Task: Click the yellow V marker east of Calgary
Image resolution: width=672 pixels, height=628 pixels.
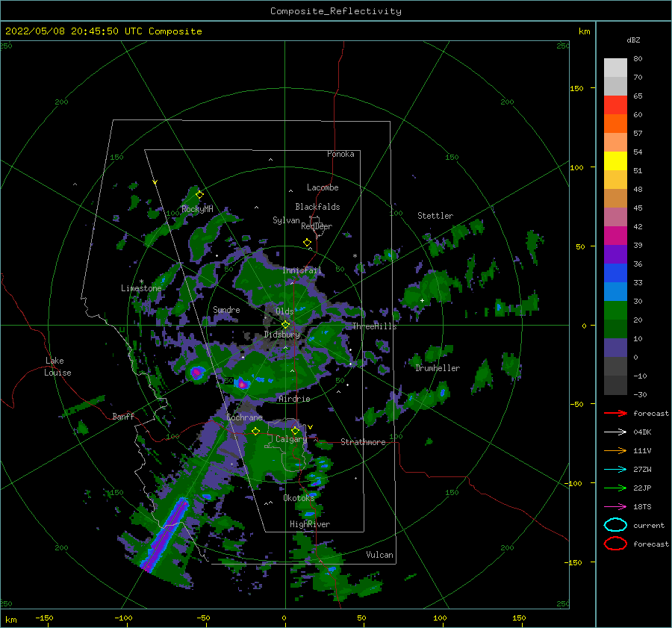Action: point(310,427)
